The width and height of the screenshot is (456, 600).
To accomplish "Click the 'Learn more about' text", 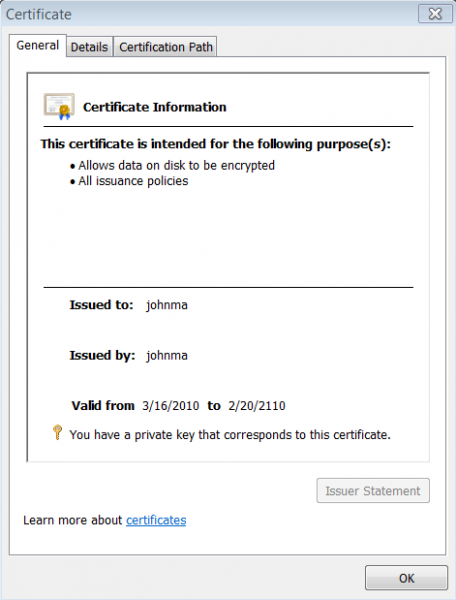I will pos(73,520).
